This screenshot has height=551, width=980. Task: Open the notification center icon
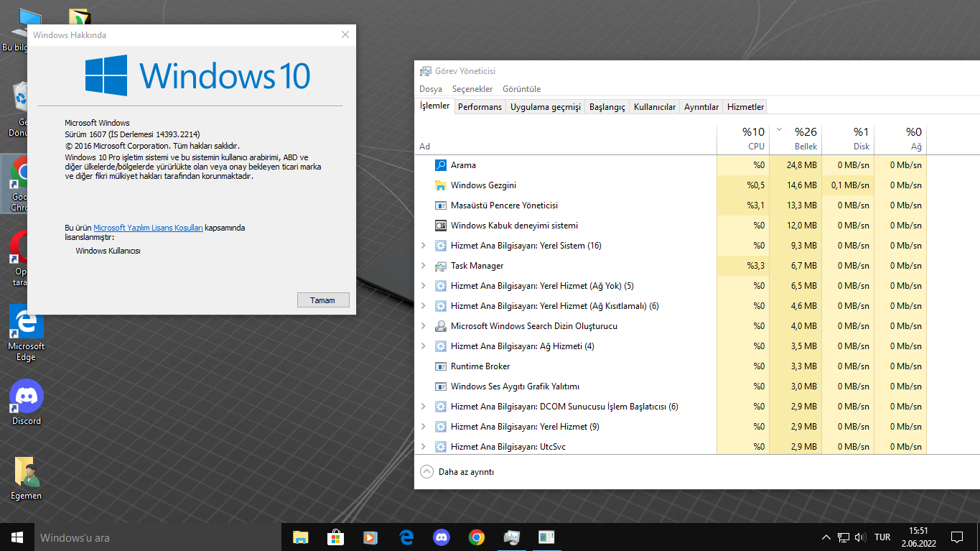(x=956, y=537)
